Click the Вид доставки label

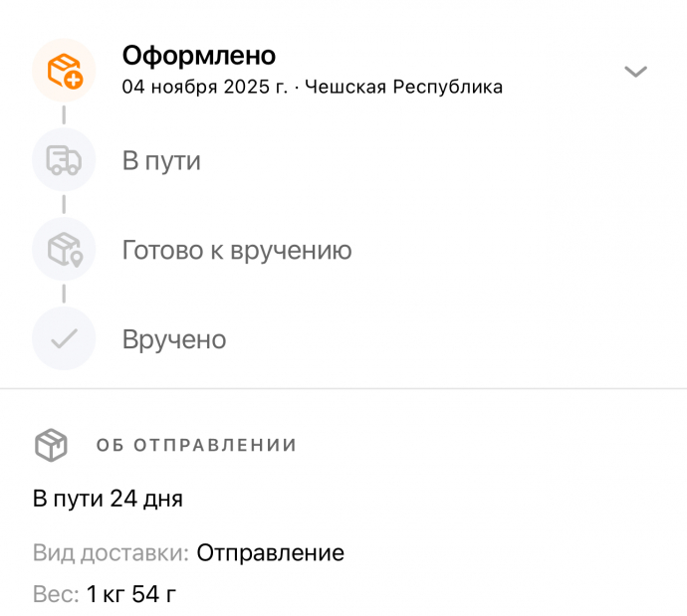tap(110, 553)
